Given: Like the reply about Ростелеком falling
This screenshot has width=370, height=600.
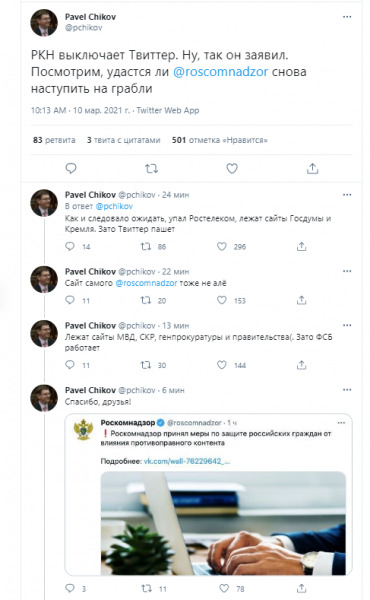Looking at the screenshot, I should click(222, 246).
